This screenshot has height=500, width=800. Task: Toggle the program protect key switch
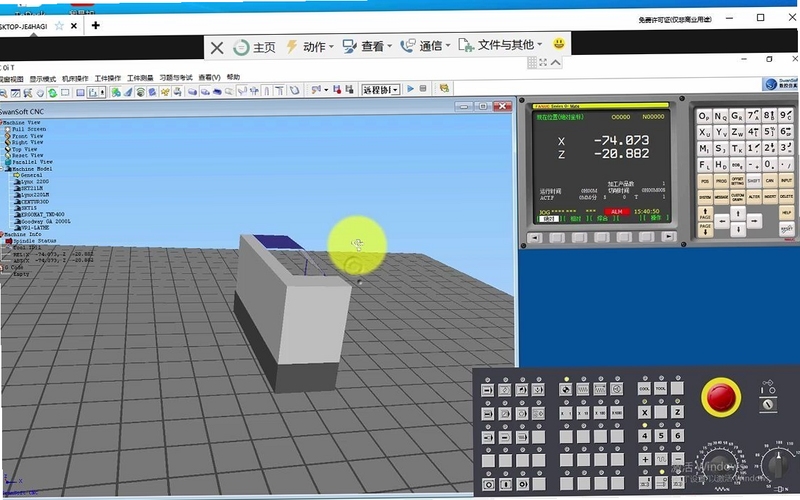click(768, 405)
